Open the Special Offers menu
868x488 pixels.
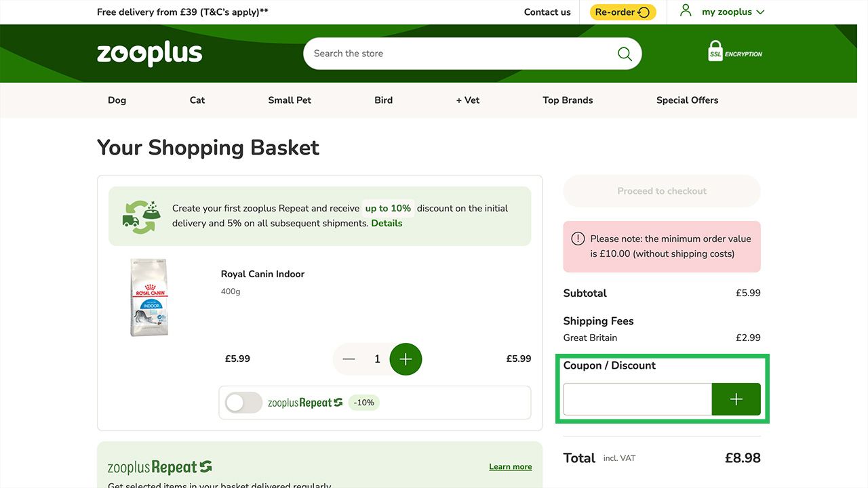click(x=687, y=100)
